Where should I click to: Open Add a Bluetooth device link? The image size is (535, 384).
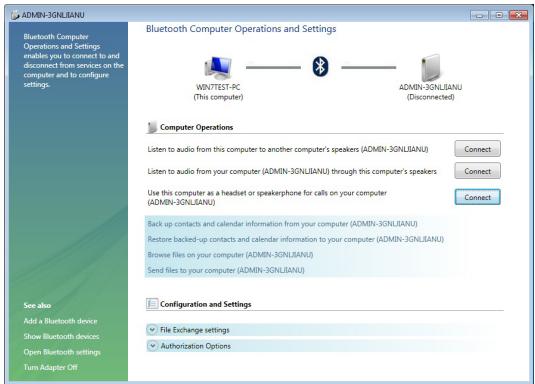tap(60, 321)
